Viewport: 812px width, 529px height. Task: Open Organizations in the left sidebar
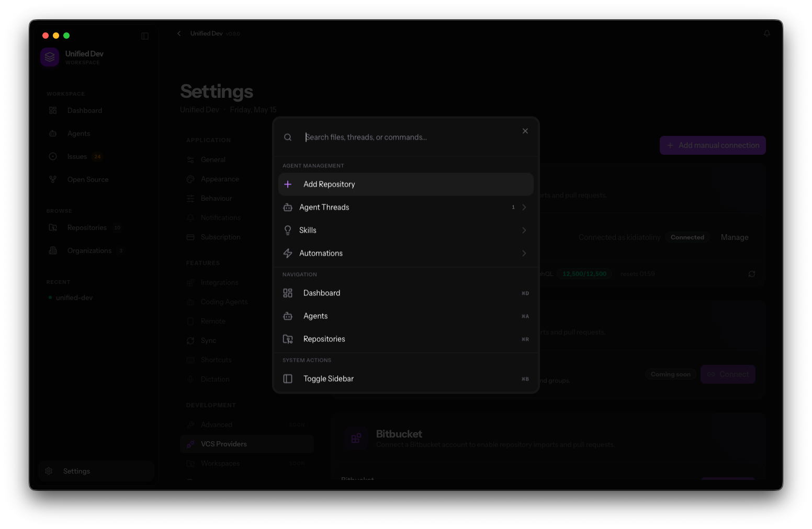96,251
